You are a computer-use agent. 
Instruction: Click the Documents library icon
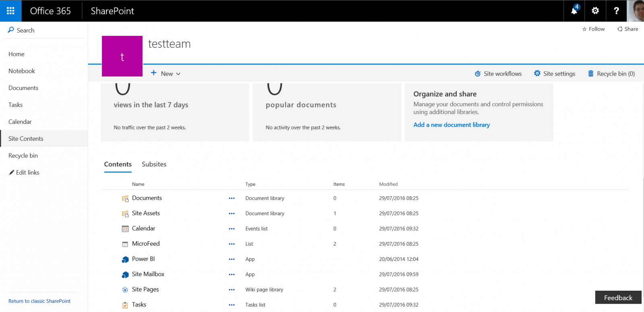(125, 198)
